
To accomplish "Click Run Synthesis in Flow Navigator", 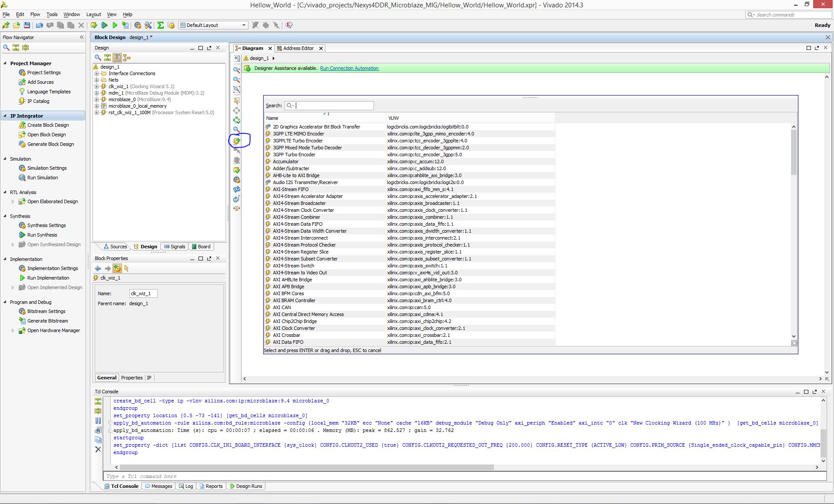I will (42, 235).
